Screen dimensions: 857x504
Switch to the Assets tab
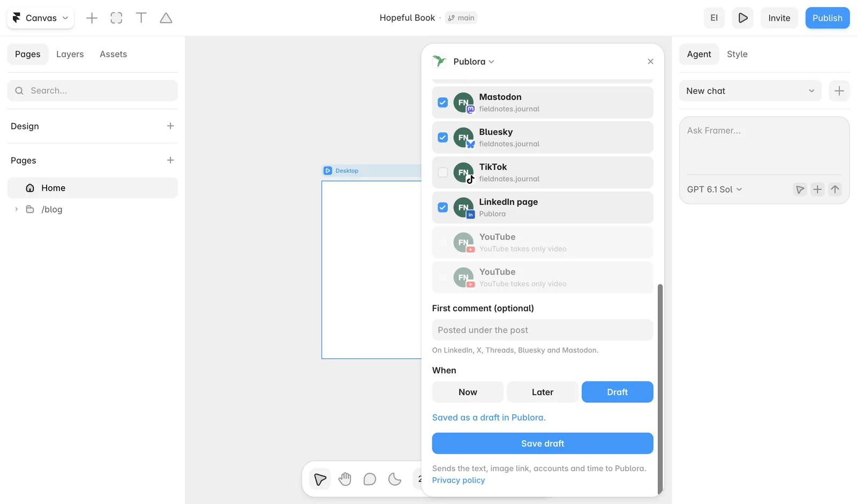point(114,54)
